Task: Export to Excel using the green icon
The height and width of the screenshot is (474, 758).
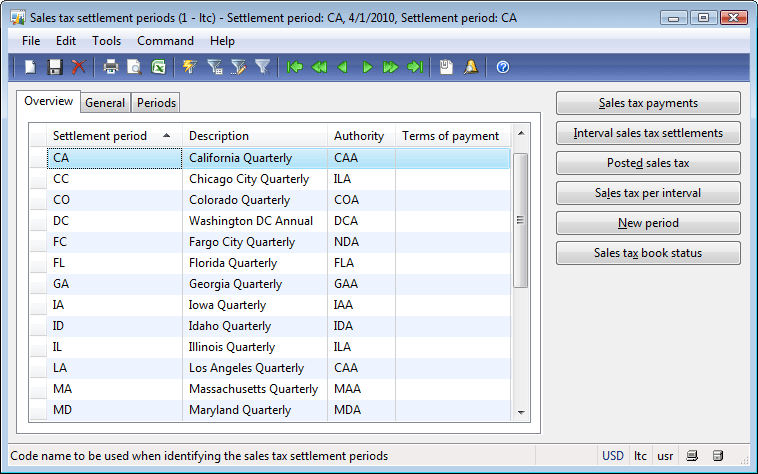Action: pos(158,67)
